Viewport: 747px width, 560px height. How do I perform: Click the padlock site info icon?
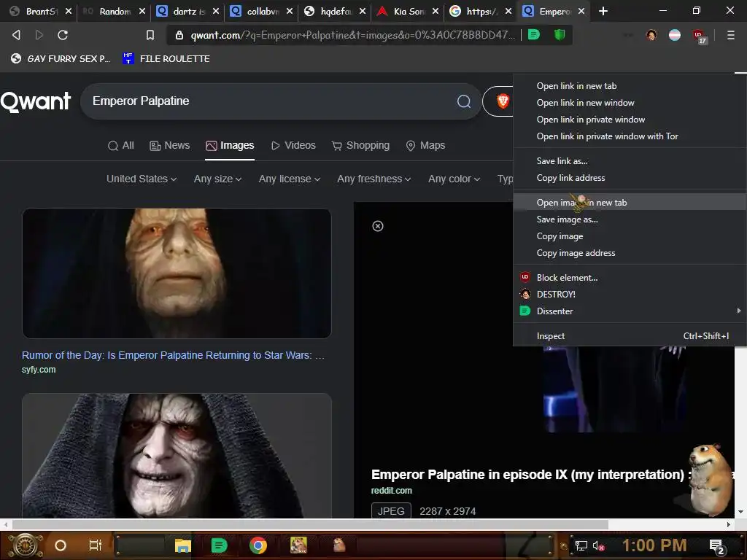click(x=179, y=35)
